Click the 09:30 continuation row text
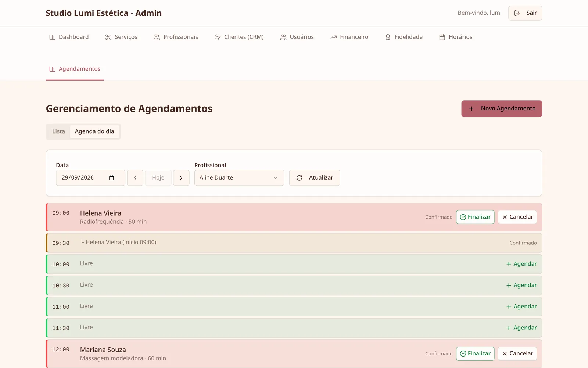The height and width of the screenshot is (368, 588). click(119, 242)
